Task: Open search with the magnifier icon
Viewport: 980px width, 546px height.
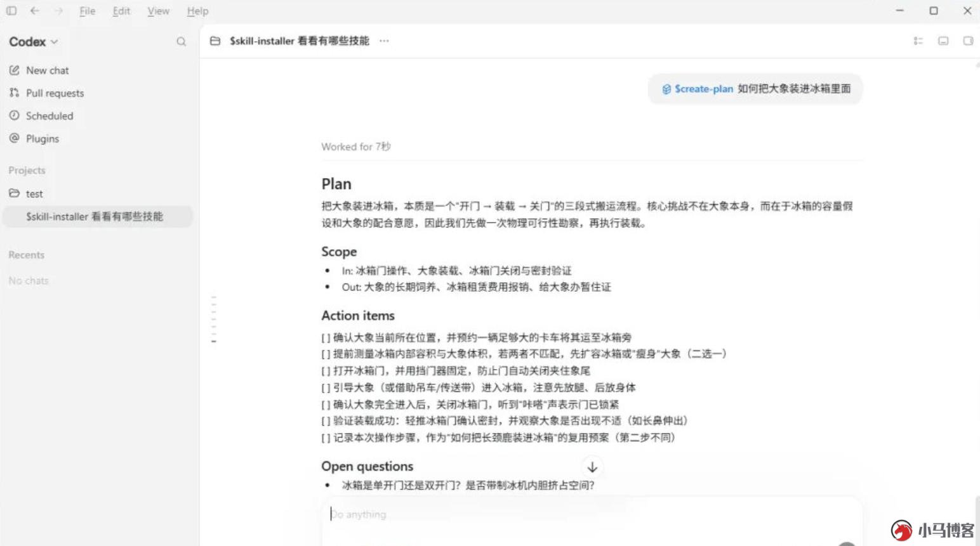Action: 182,42
